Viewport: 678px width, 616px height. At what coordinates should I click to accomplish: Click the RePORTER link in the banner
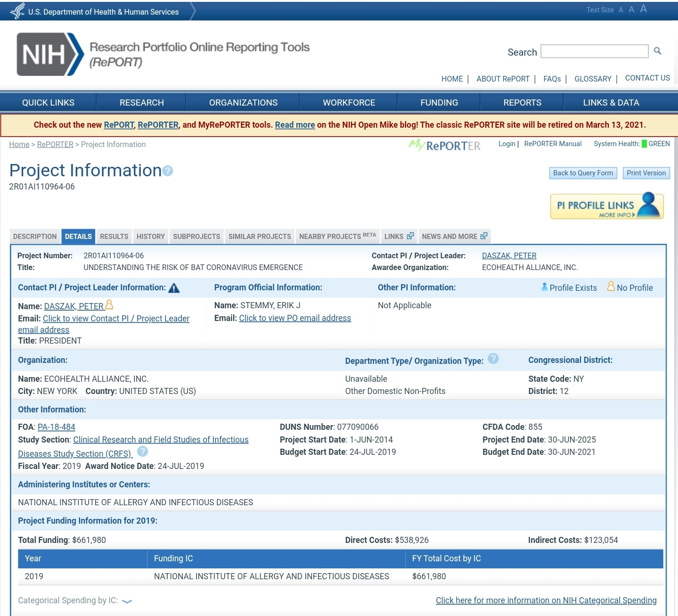click(x=158, y=125)
